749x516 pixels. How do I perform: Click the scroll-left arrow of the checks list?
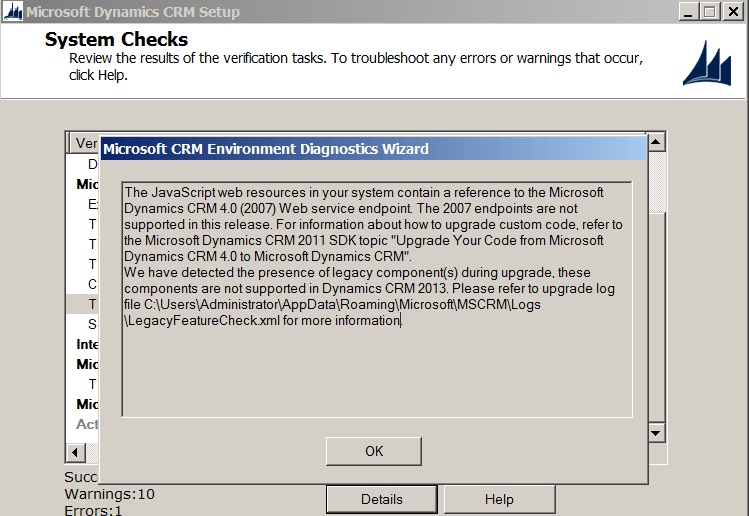(x=75, y=452)
